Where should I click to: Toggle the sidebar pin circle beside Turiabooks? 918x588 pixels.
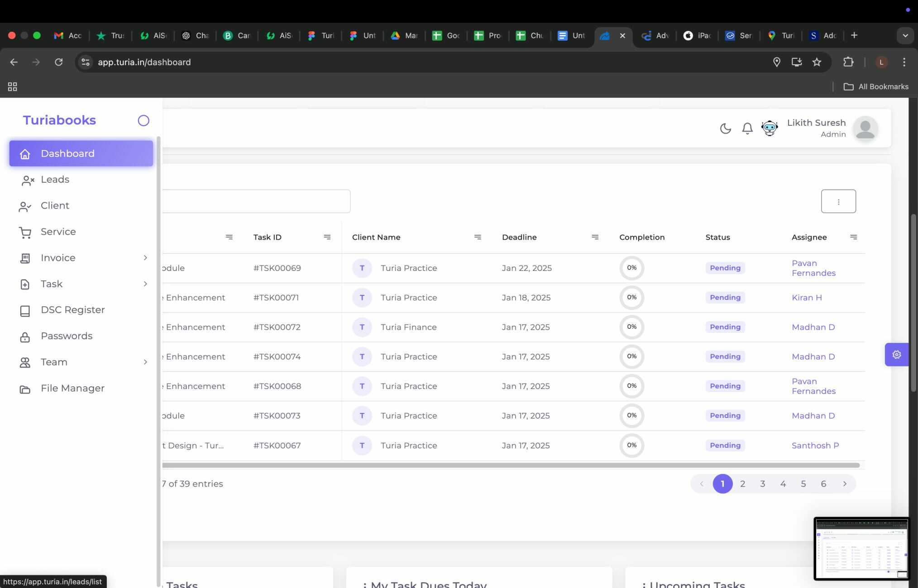pyautogui.click(x=143, y=120)
